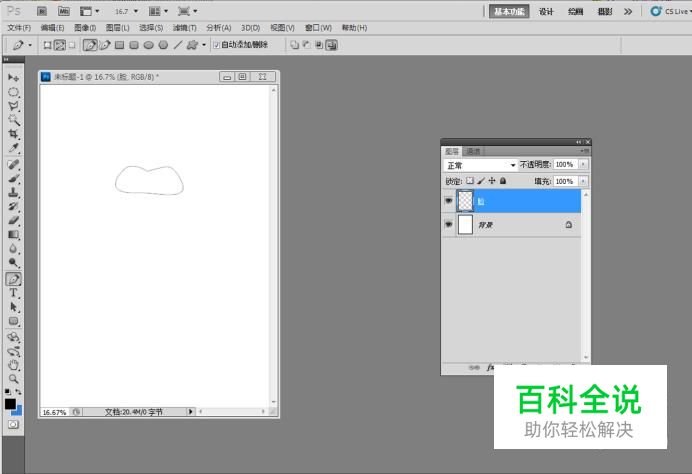692x474 pixels.
Task: Enable Fill Pixels mode in options bar
Action: click(x=72, y=45)
